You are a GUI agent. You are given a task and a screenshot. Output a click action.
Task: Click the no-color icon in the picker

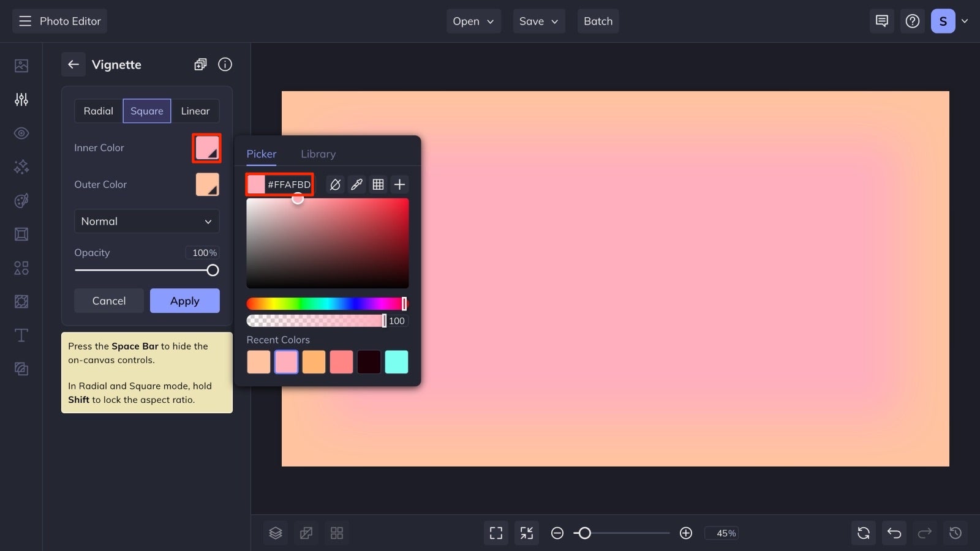coord(335,184)
